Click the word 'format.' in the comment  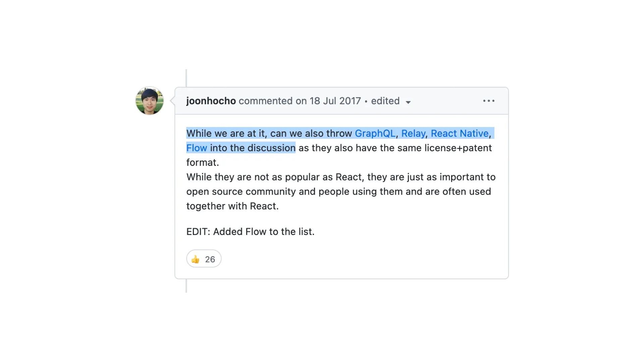[203, 163]
